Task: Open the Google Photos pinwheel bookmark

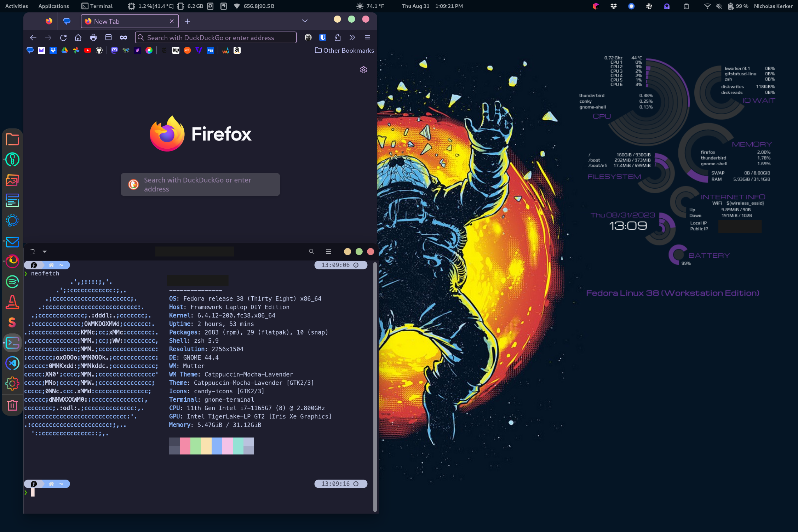Action: click(76, 50)
